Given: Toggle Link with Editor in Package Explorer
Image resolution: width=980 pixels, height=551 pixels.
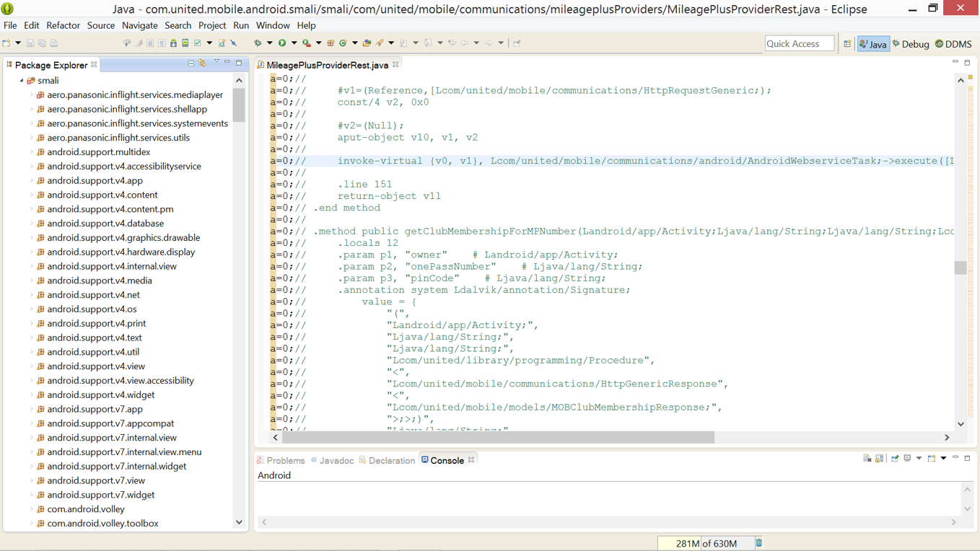Looking at the screenshot, I should [x=203, y=63].
